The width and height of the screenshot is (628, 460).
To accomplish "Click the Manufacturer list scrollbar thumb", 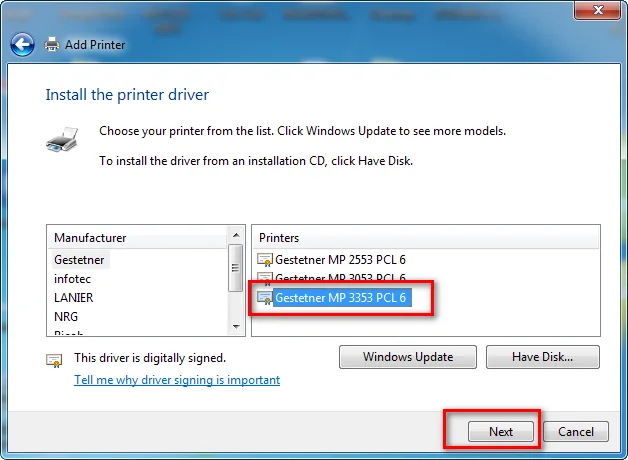I will coord(236,268).
